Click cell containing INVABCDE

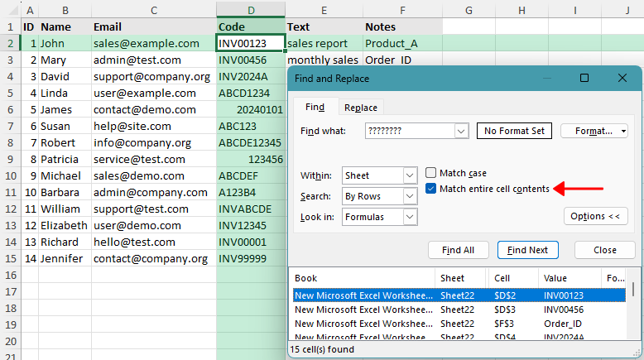(x=251, y=209)
